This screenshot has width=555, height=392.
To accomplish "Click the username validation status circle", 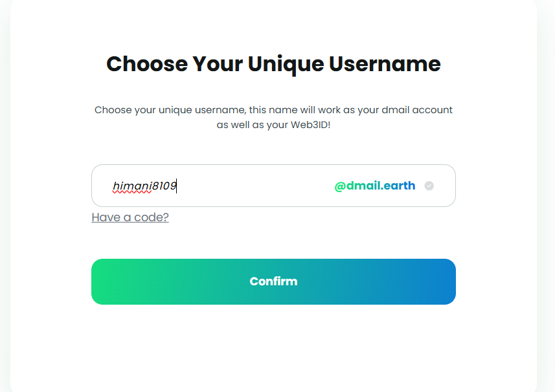I will (x=429, y=186).
